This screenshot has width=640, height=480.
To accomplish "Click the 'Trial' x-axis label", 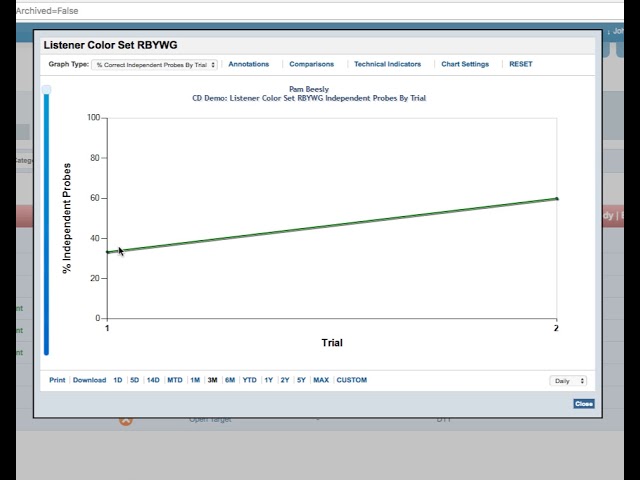I will [x=332, y=343].
